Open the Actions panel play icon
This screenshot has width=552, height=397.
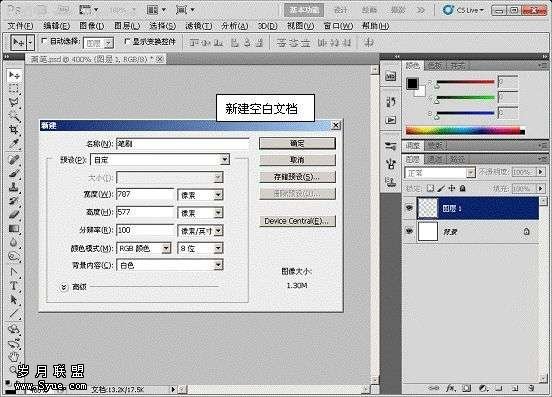pyautogui.click(x=390, y=120)
